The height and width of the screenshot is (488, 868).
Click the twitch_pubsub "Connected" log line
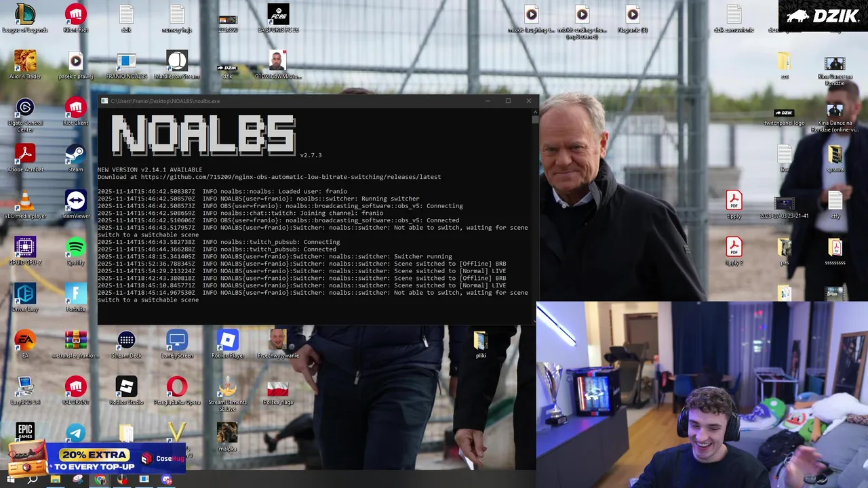(x=217, y=249)
